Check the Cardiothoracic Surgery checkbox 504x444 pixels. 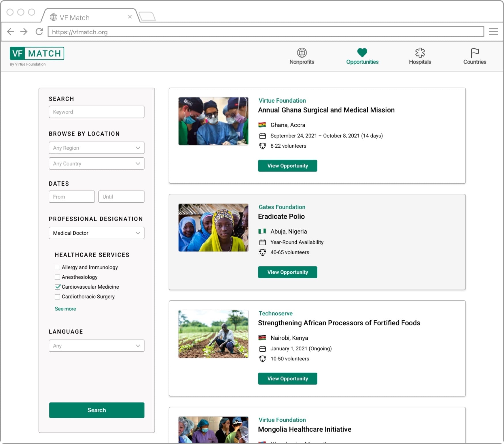(57, 297)
